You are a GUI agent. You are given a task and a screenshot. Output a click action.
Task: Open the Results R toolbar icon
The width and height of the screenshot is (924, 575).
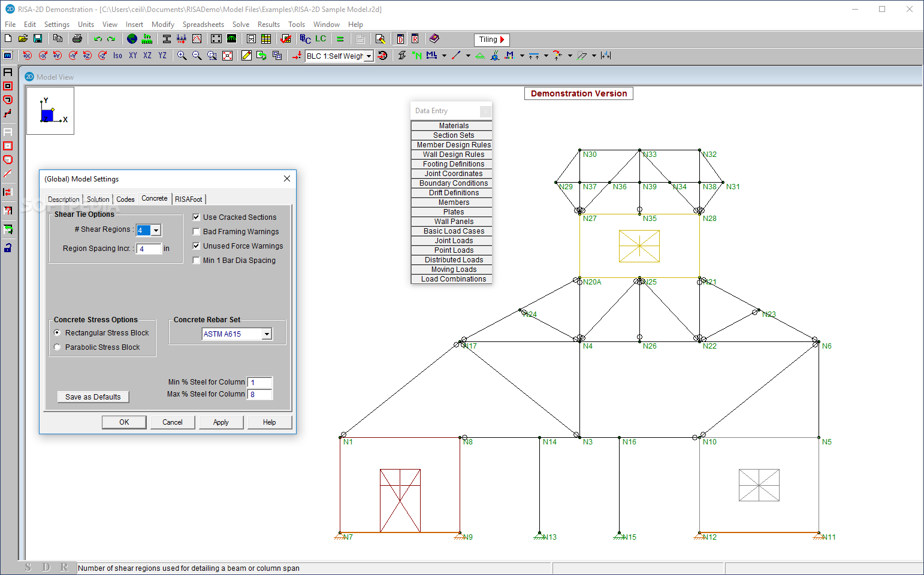[x=415, y=39]
